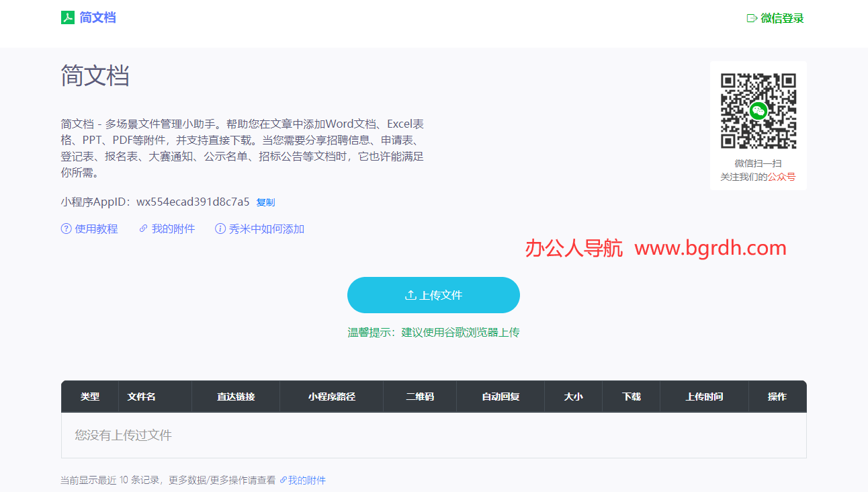Click 复制 to copy the AppID

click(x=265, y=202)
